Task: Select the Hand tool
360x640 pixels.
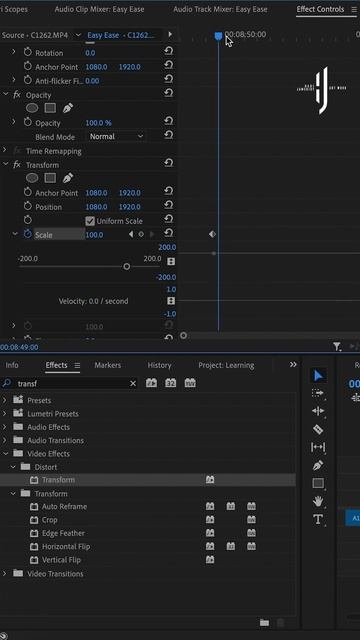Action: 318,501
